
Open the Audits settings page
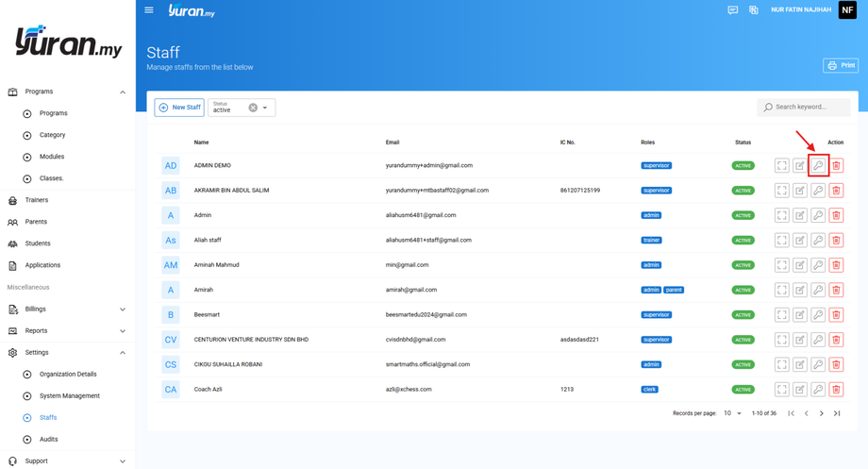pos(48,439)
